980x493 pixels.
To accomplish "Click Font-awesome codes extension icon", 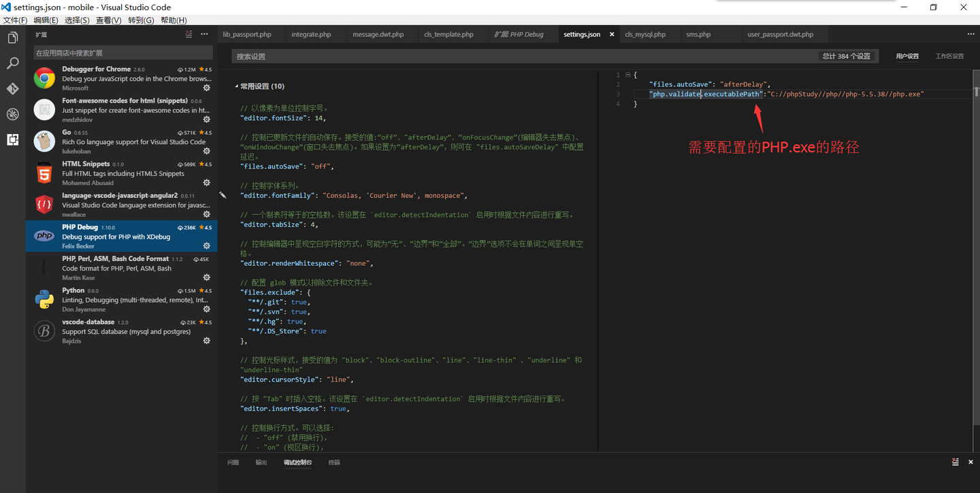I will [44, 110].
